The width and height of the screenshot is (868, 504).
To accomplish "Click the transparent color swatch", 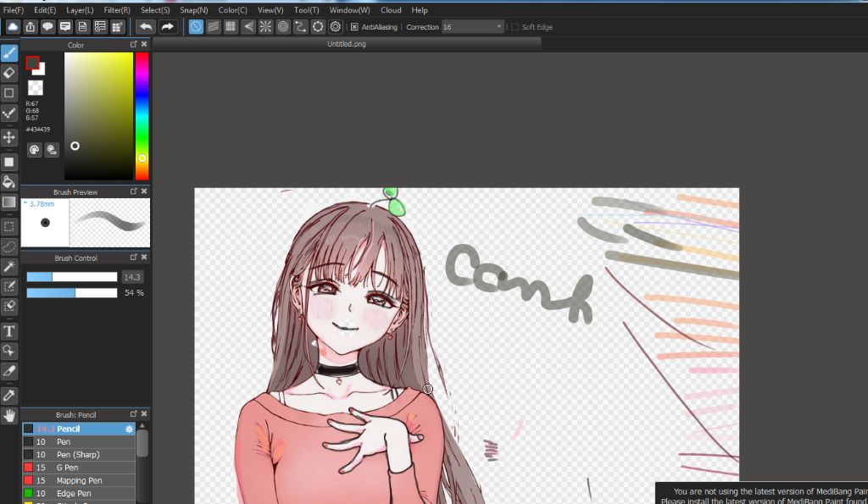I will coord(36,87).
